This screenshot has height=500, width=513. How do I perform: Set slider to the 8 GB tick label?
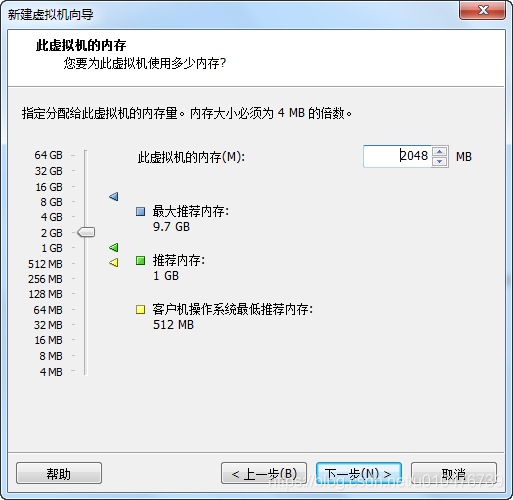(x=52, y=202)
